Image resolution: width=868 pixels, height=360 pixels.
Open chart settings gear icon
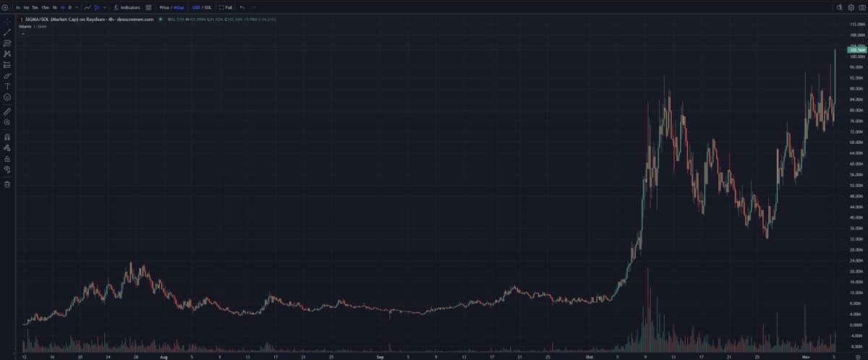[851, 7]
